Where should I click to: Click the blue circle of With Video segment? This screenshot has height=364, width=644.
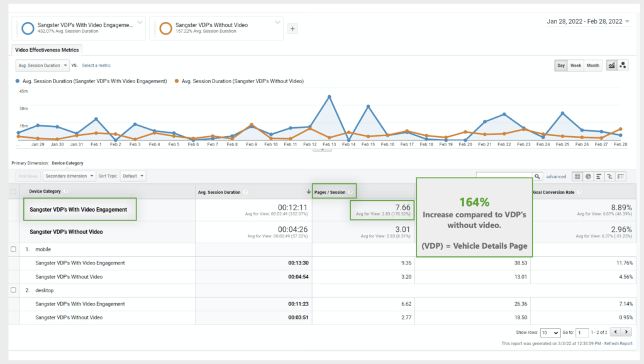click(x=28, y=28)
